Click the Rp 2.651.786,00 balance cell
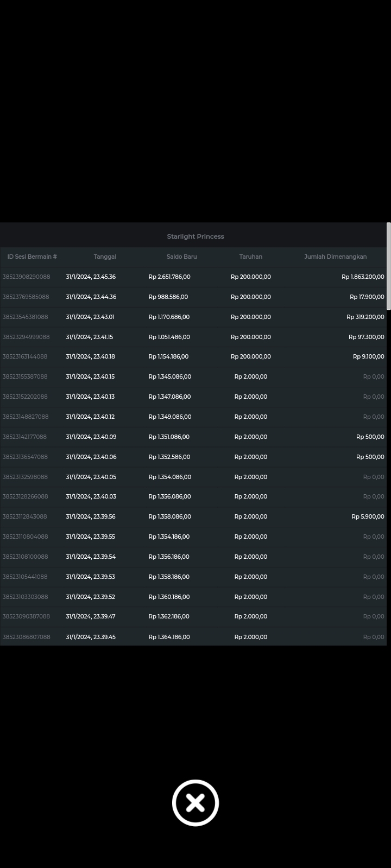Viewport: 391px width, 868px height. 169,277
